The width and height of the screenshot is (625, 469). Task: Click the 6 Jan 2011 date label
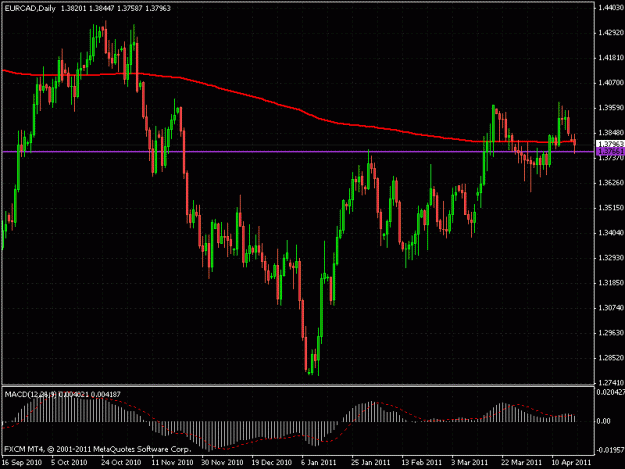click(x=319, y=462)
